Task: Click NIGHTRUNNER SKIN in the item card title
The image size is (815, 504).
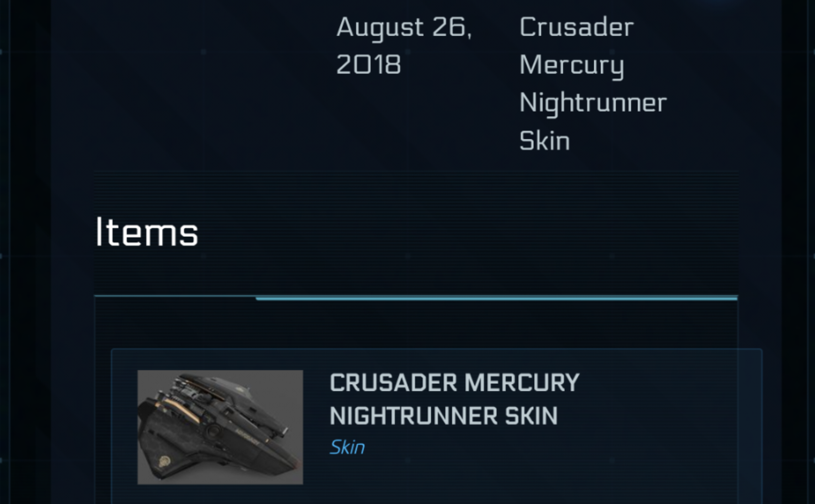Action: (x=443, y=416)
